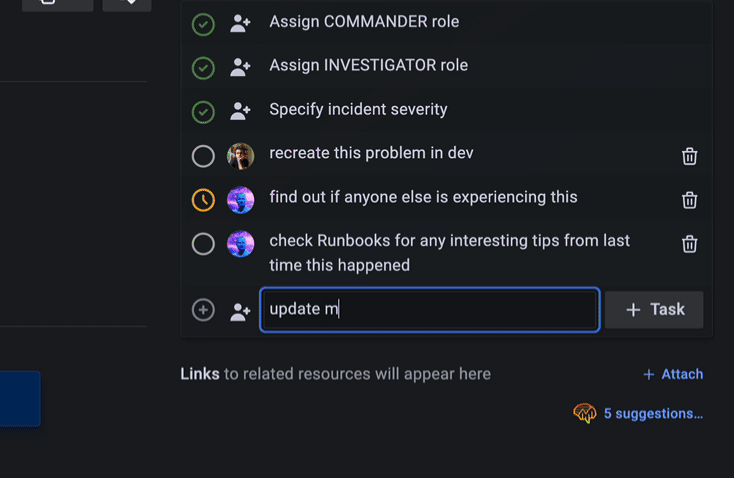
Task: Remove the "check Runbooks" task via trash icon
Action: (689, 244)
